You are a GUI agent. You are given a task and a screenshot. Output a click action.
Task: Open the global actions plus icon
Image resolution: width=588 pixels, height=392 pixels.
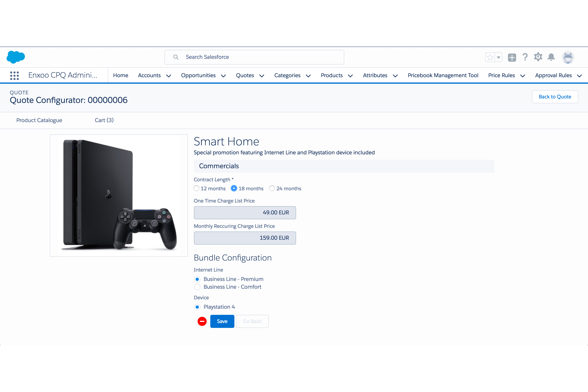(512, 57)
